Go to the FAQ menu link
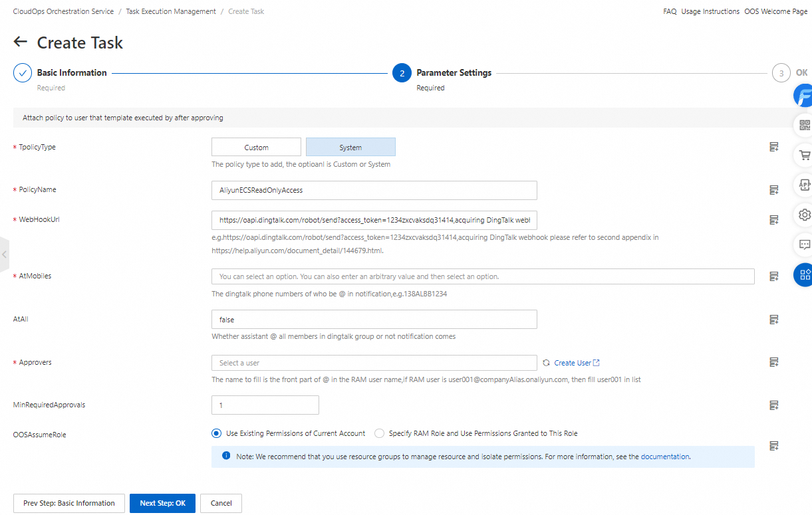The image size is (812, 515). (669, 11)
